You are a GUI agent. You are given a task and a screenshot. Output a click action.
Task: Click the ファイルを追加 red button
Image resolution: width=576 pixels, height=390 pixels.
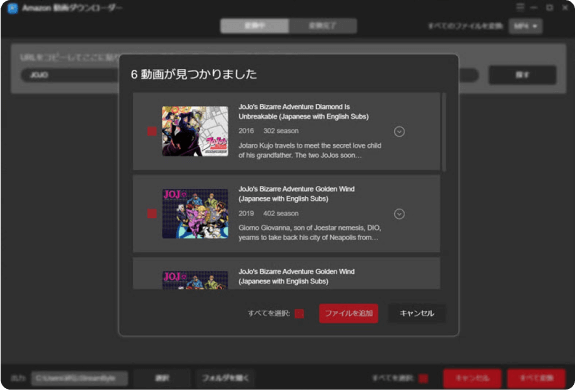[348, 313]
